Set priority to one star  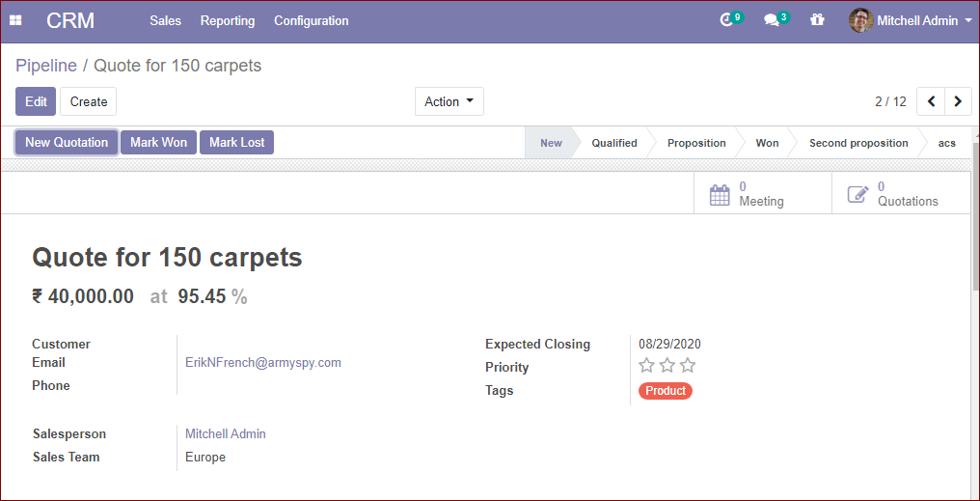(x=646, y=365)
